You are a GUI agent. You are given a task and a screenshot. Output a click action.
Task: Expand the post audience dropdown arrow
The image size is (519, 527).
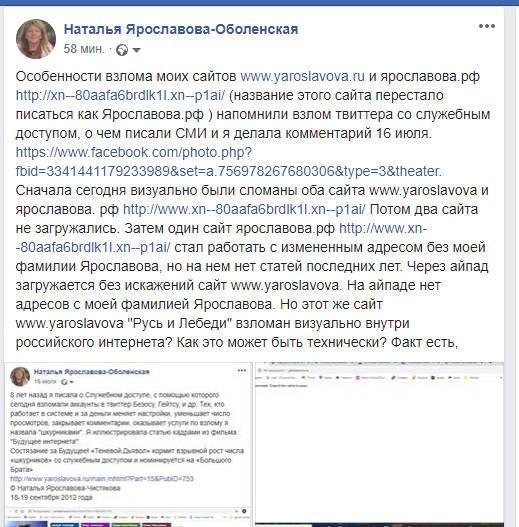pos(136,50)
